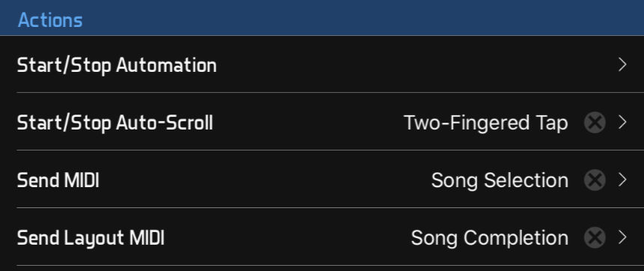
Task: Click blank space between Send MIDI and Song Selection
Action: [265, 180]
